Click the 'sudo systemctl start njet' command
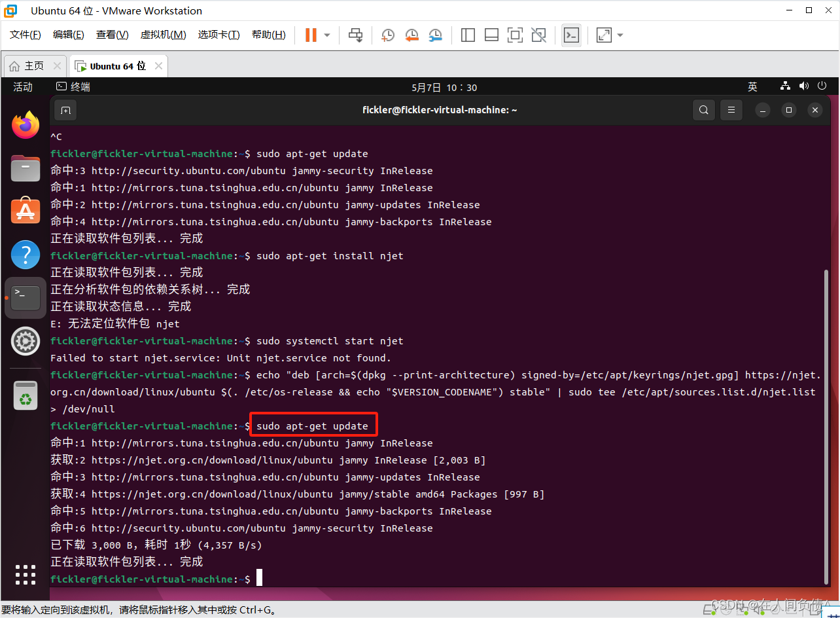The height and width of the screenshot is (618, 840). click(x=330, y=341)
